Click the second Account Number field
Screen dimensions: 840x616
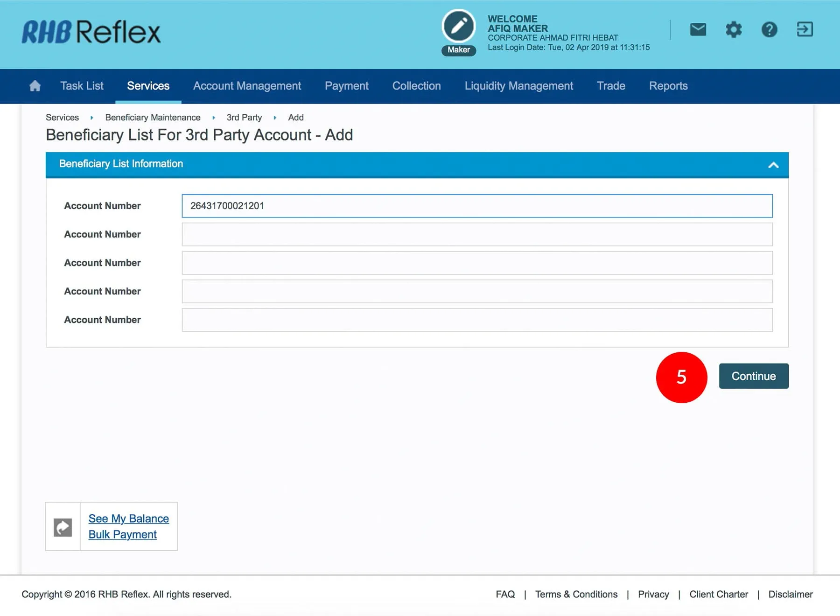point(476,234)
